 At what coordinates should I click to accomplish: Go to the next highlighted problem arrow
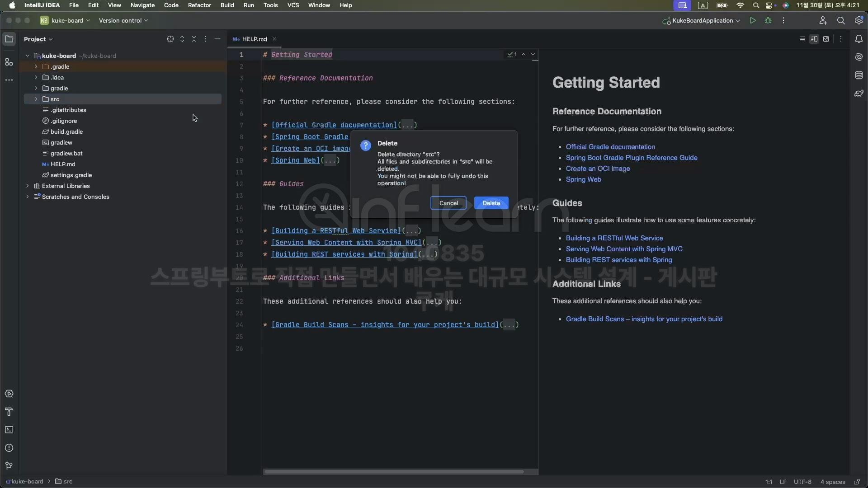[x=533, y=54]
